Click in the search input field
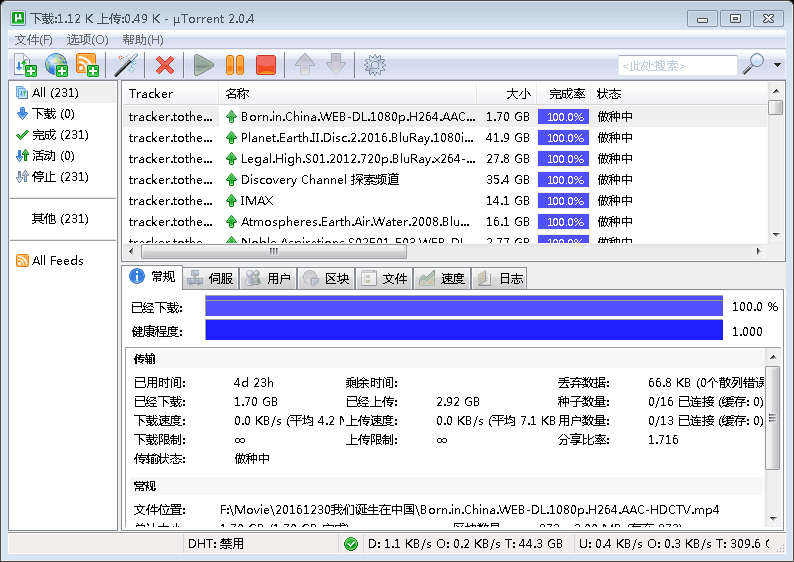This screenshot has width=794, height=562. click(x=678, y=65)
